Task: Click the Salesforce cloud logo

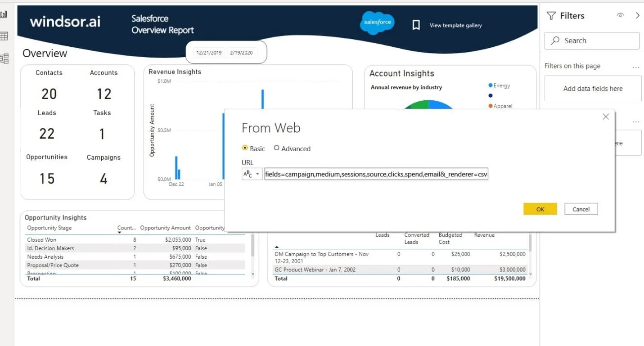Action: [377, 23]
